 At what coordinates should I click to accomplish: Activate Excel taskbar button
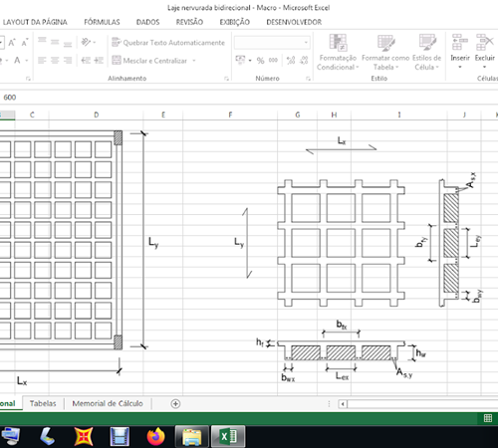tap(228, 436)
